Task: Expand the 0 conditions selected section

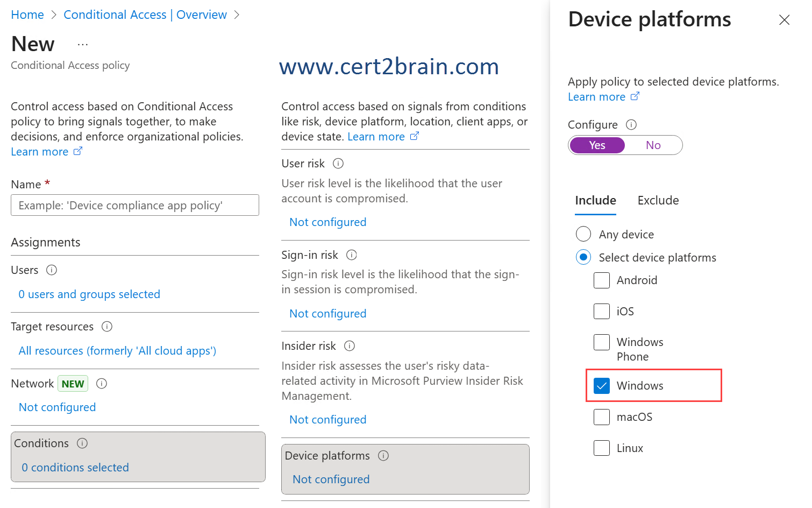Action: [75, 468]
